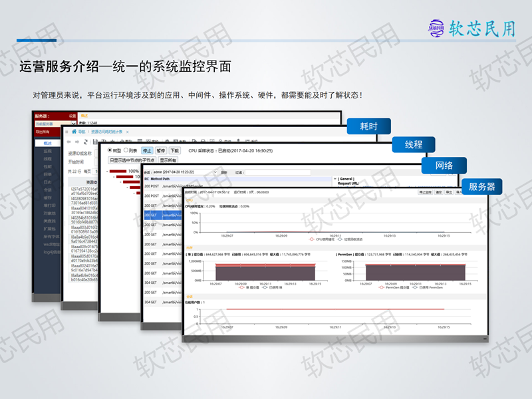Select the 树型 radio button
This screenshot has width=532, height=399.
110,150
